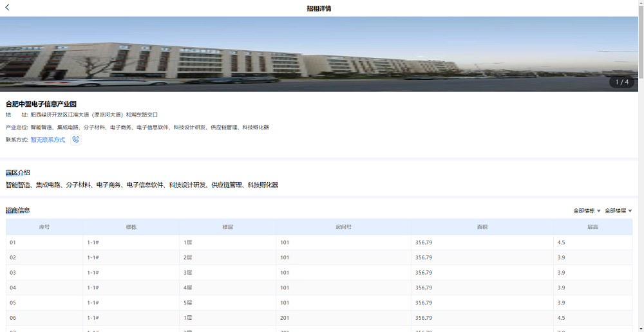This screenshot has width=644, height=332.
Task: Click the back arrow icon
Action: [x=7, y=8]
